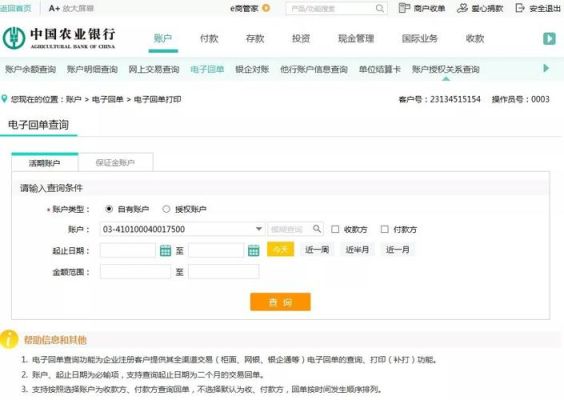Open the 付款 main menu
Image resolution: width=564 pixels, height=400 pixels.
209,38
